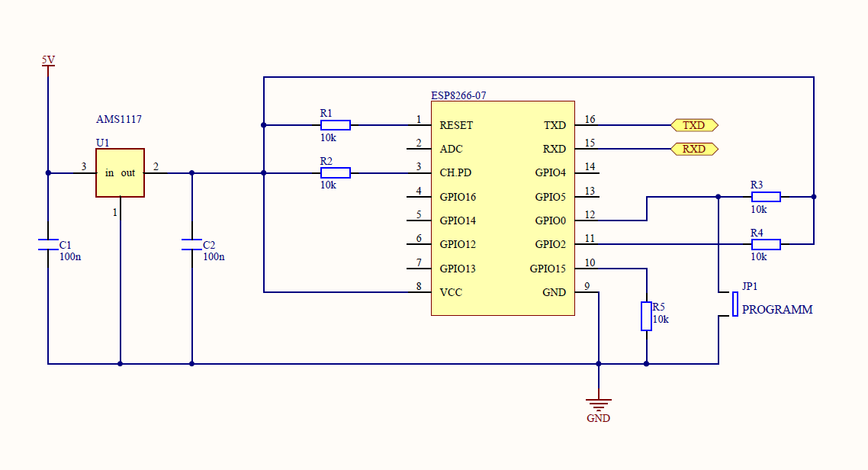
Task: Select resistor R4 symbol on GPIO2 net
Action: (766, 244)
